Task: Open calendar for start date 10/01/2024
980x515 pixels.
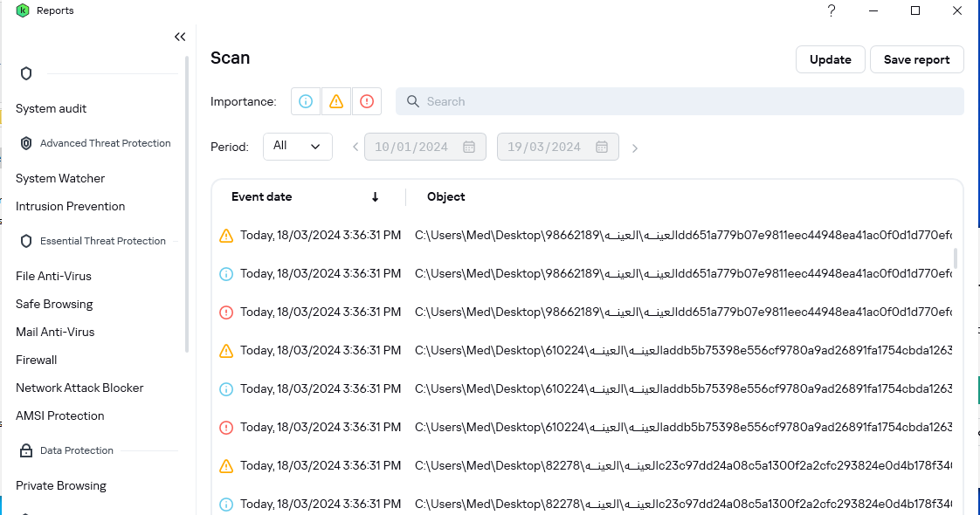Action: point(469,147)
